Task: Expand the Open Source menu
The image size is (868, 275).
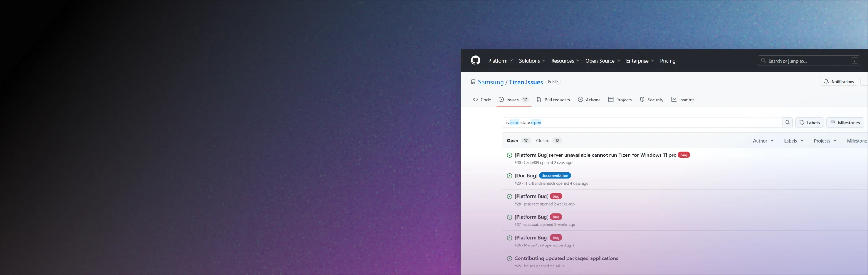Action: 603,61
